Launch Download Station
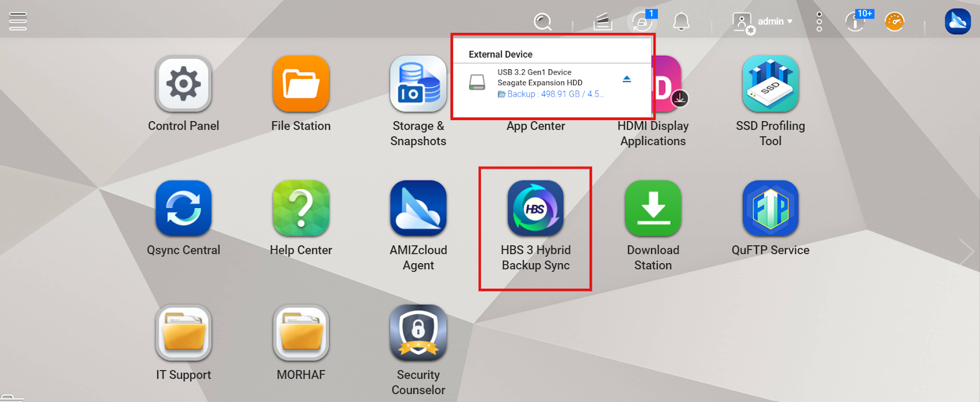Screen dimensions: 980x402 click(653, 208)
